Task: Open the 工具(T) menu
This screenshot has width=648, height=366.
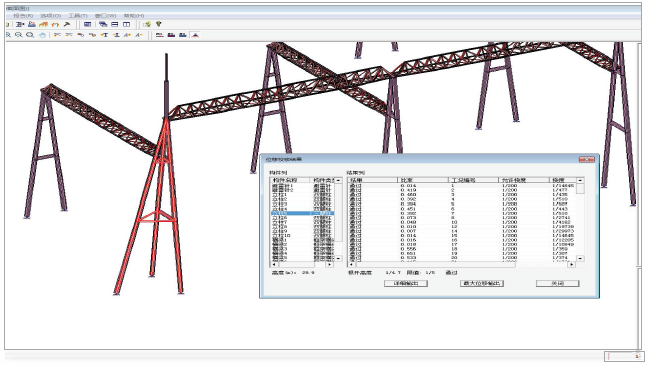Action: (x=78, y=16)
